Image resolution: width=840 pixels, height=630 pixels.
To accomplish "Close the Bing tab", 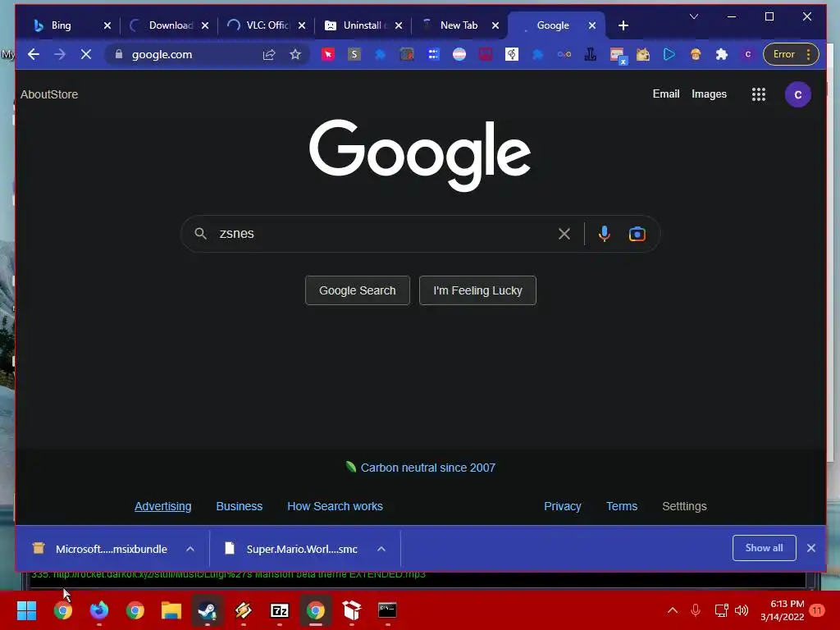I will coord(107,25).
